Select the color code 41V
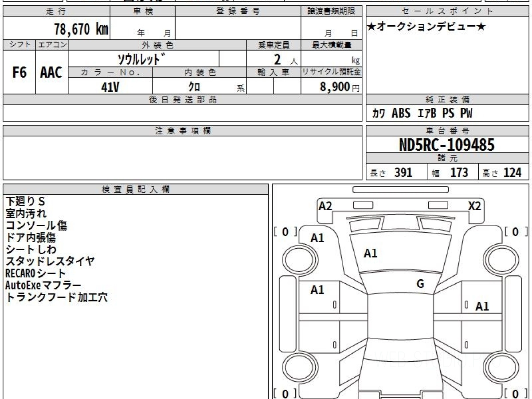Screen dimensions: 532x399 click(110, 87)
